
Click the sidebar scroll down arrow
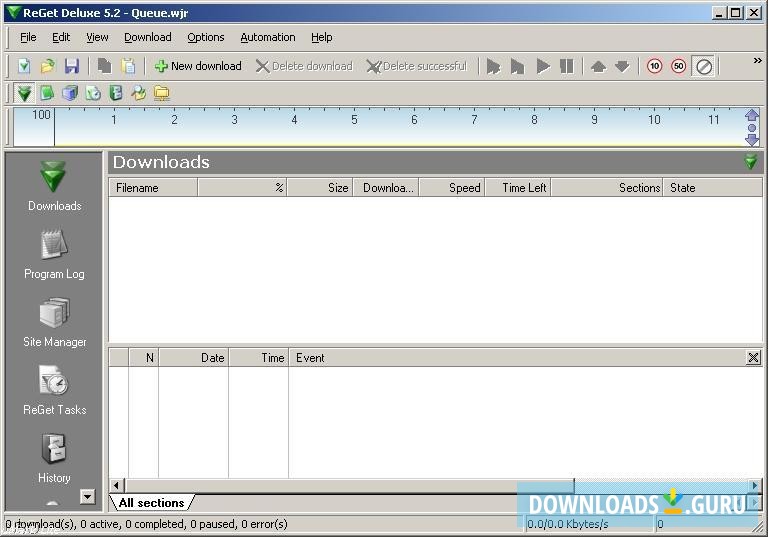[87, 496]
